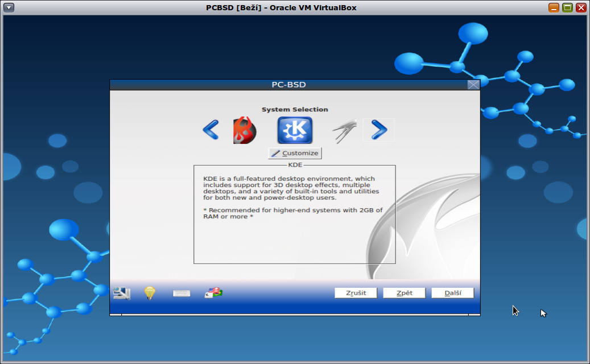Click the flaming desktop environment icon
This screenshot has width=590, height=364.
coord(245,130)
